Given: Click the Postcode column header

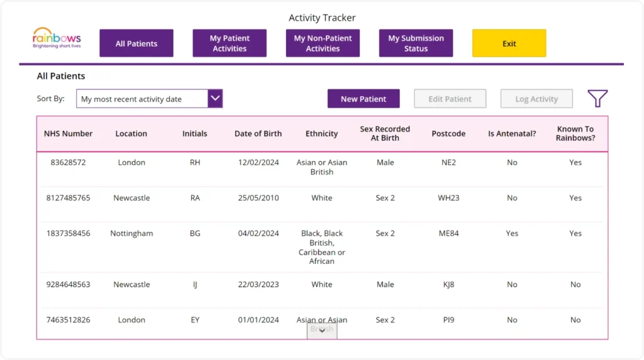Looking at the screenshot, I should point(448,134).
